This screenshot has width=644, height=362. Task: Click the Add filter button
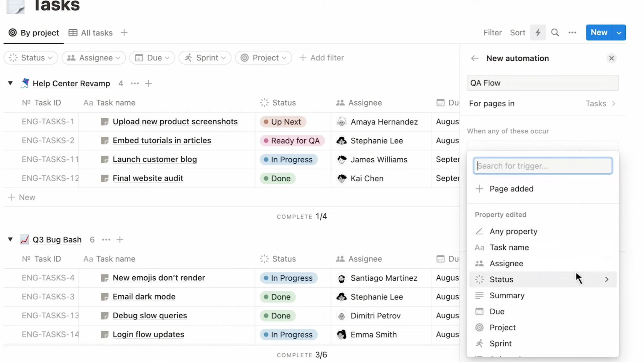point(322,58)
